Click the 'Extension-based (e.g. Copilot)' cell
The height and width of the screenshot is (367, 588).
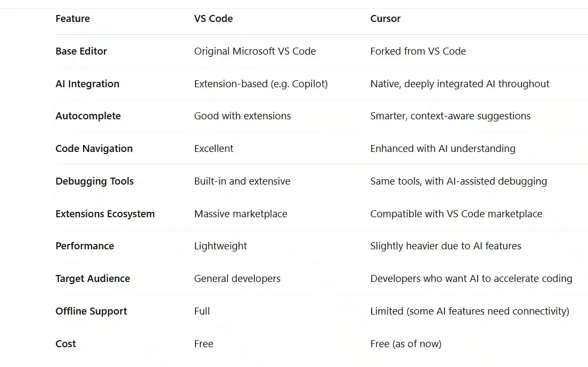[x=261, y=84]
